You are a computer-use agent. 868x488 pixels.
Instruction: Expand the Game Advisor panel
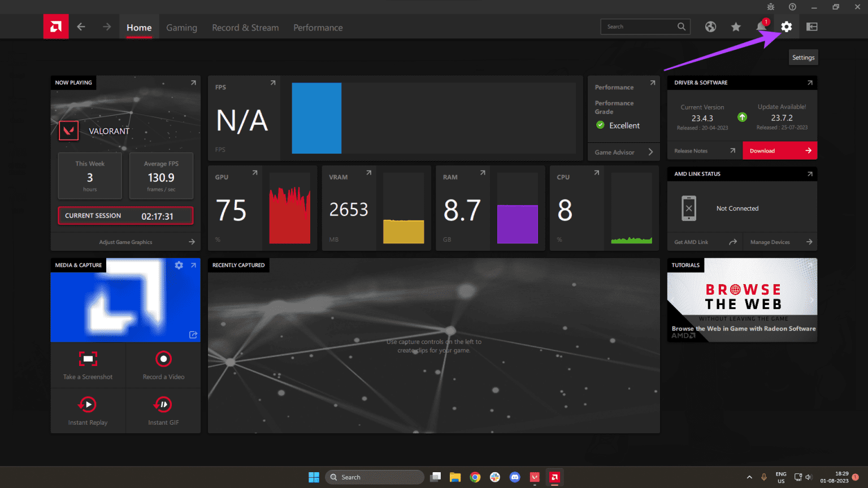(x=623, y=151)
